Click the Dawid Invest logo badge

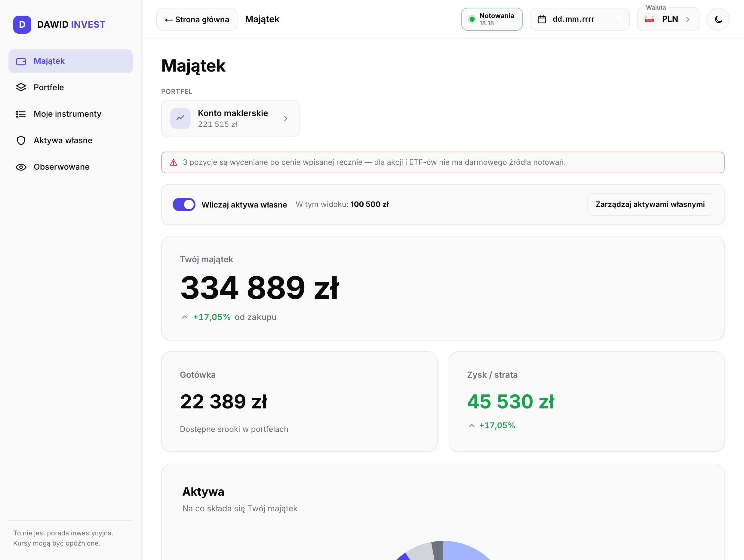[22, 25]
